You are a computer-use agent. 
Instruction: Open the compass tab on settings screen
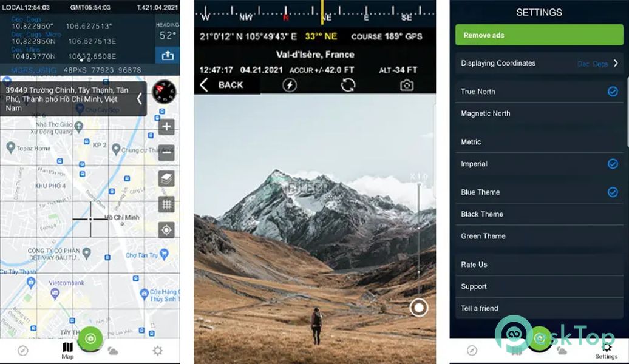pyautogui.click(x=472, y=351)
